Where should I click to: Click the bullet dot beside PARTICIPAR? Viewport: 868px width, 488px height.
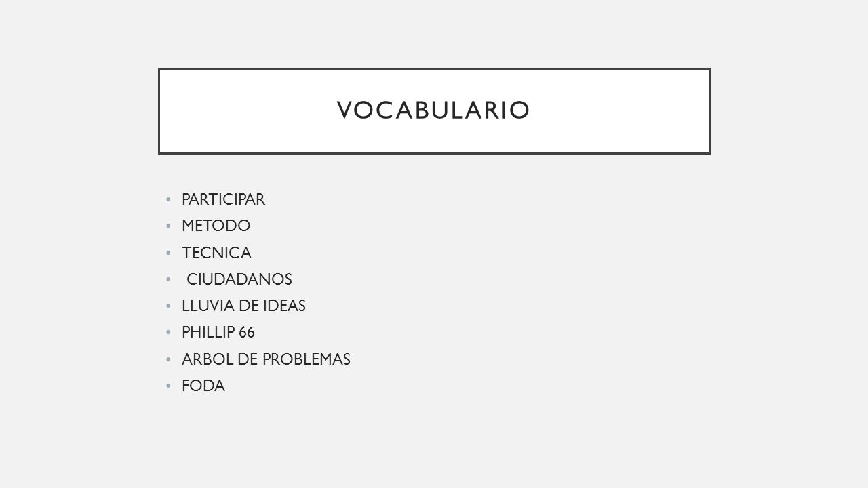(x=169, y=200)
